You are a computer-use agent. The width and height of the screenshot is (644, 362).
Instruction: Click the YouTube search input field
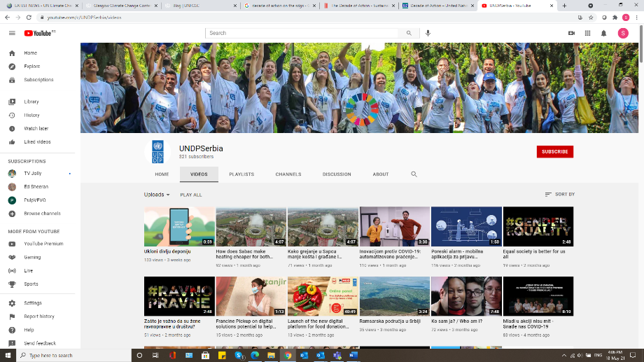(302, 34)
